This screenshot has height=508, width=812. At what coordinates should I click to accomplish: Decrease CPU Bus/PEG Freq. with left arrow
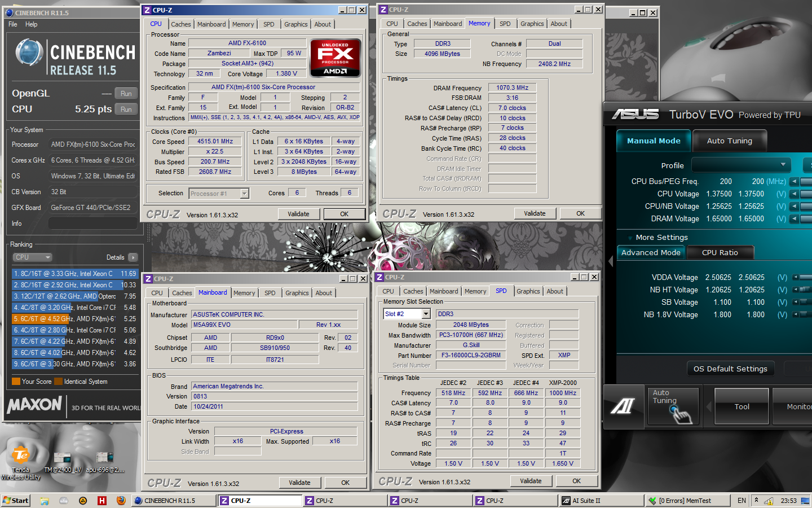(x=794, y=182)
